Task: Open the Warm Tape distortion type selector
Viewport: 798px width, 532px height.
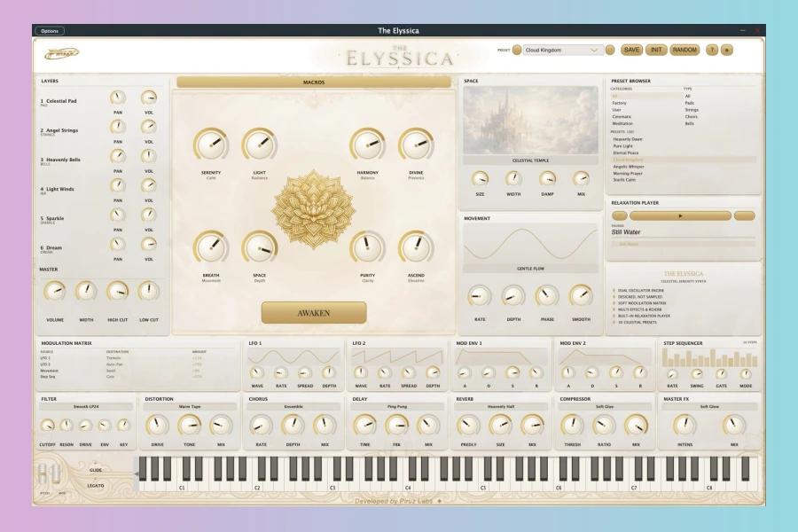Action: tap(190, 407)
